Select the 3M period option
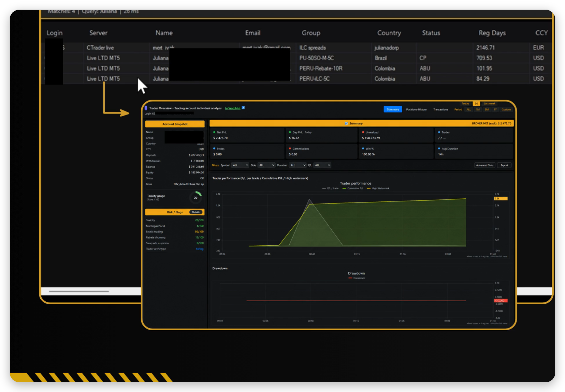This screenshot has width=565, height=392. (487, 109)
